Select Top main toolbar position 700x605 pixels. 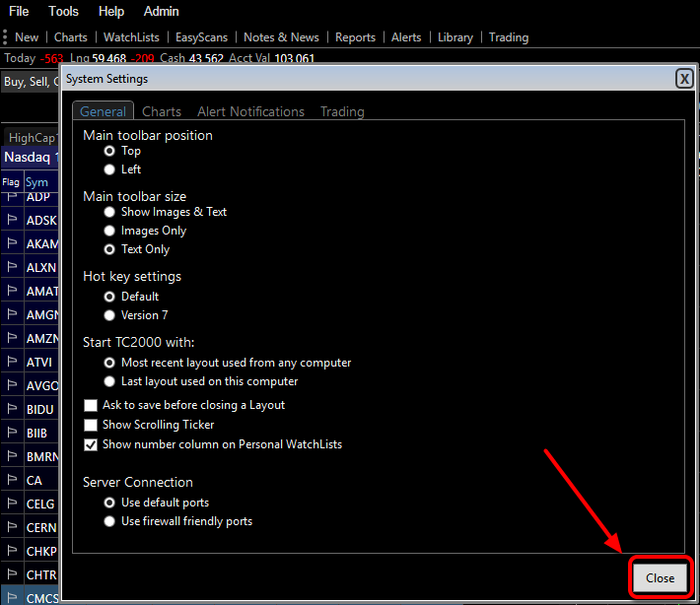click(109, 152)
